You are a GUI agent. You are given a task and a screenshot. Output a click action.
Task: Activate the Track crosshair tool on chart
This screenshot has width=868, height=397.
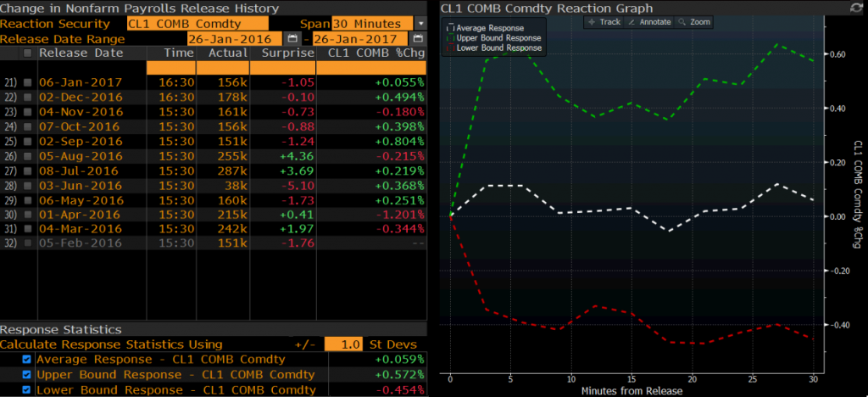pyautogui.click(x=604, y=22)
